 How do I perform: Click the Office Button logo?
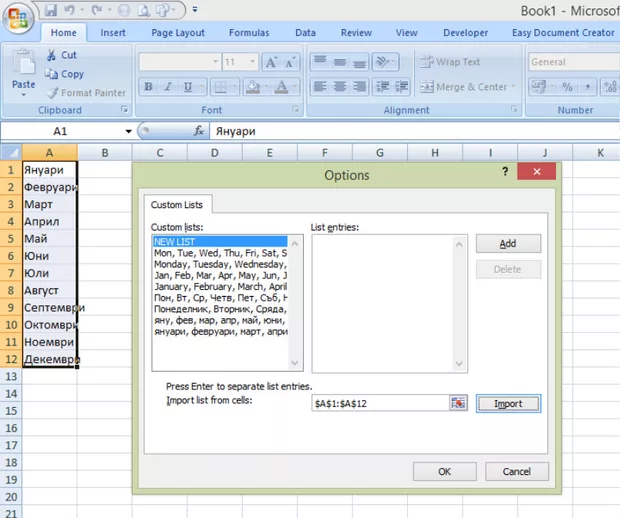click(x=19, y=19)
